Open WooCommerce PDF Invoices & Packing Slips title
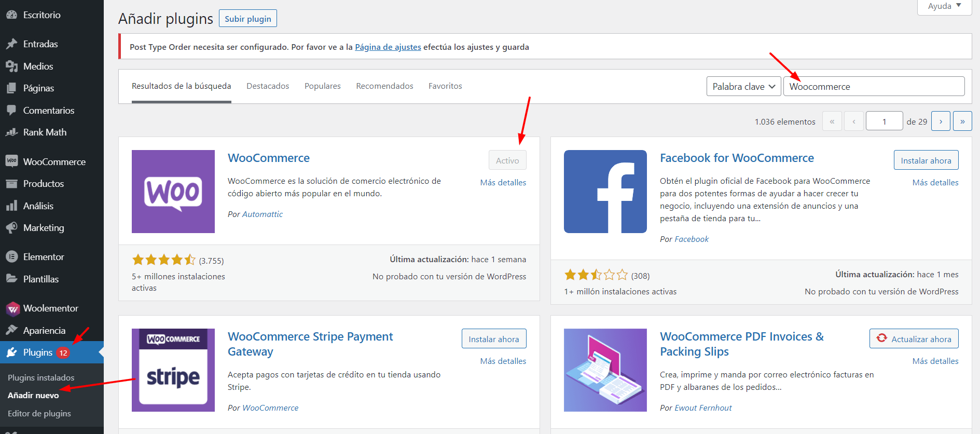The height and width of the screenshot is (434, 980). click(742, 344)
